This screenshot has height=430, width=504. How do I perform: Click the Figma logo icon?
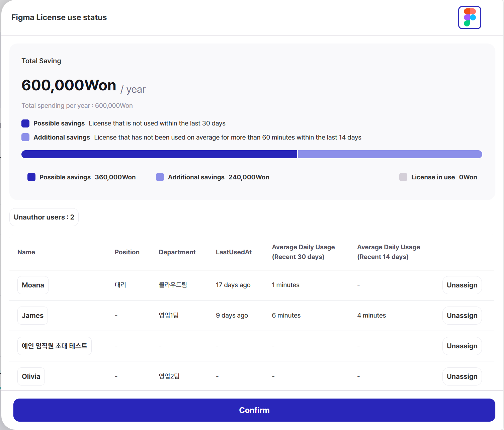(470, 18)
